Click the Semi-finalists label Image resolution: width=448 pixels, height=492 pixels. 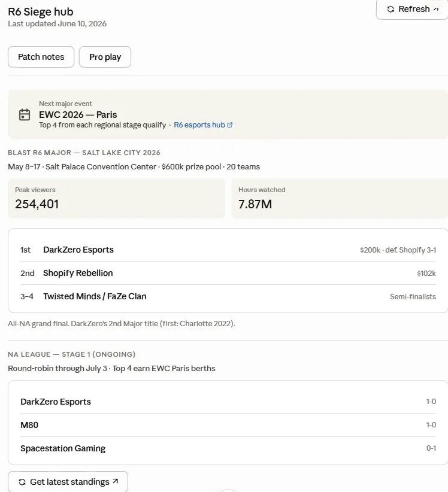tap(413, 297)
